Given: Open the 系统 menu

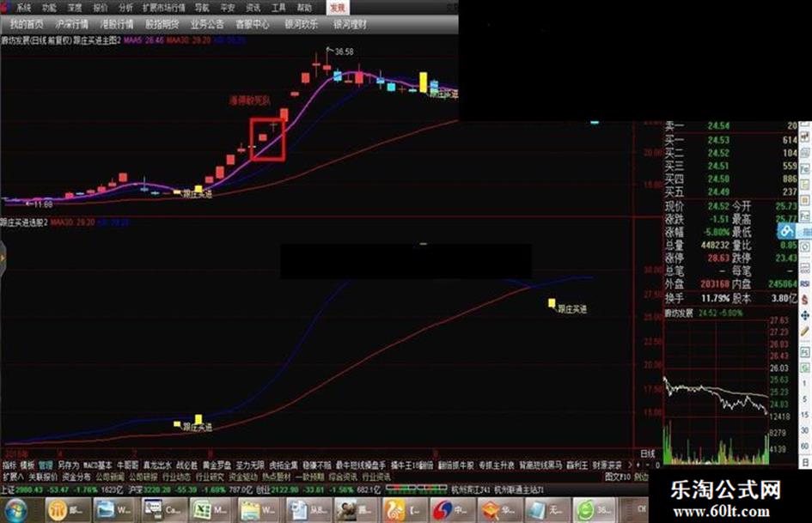Looking at the screenshot, I should [23, 7].
